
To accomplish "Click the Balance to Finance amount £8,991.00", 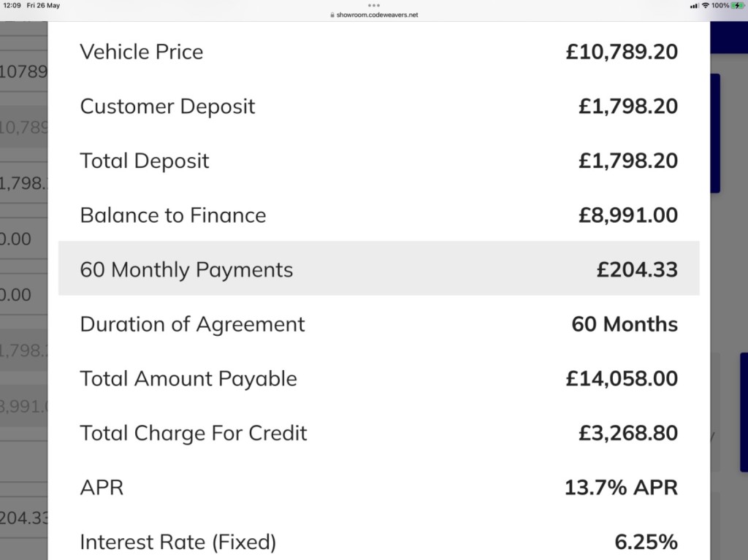I will pyautogui.click(x=627, y=215).
